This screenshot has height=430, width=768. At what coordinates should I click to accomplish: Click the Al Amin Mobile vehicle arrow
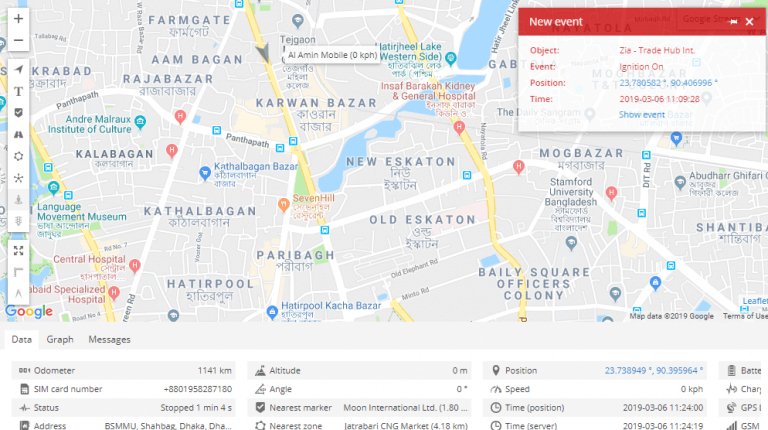(263, 53)
